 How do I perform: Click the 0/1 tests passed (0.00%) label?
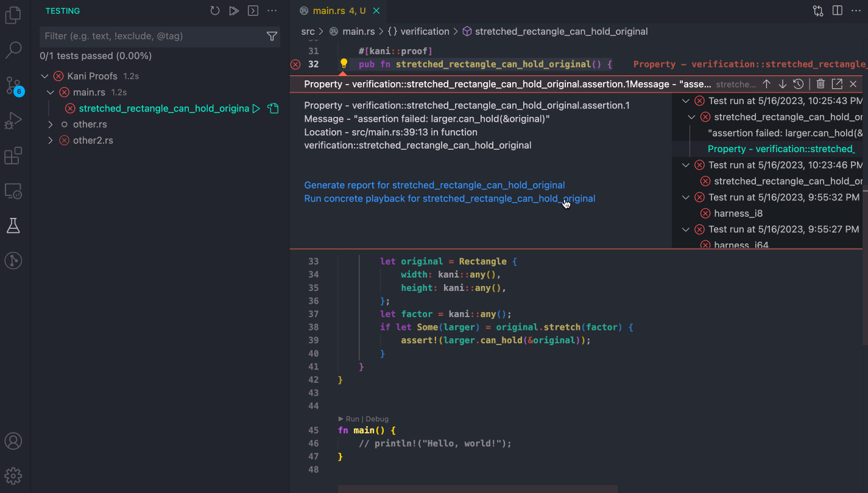[x=96, y=56]
